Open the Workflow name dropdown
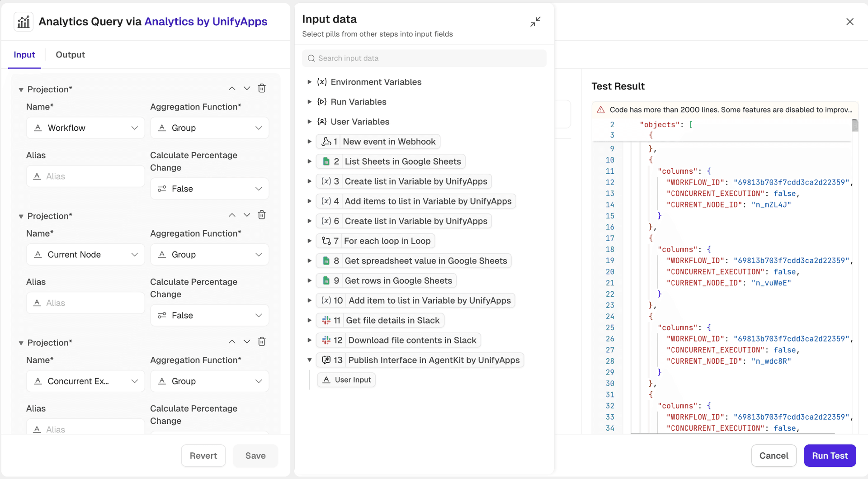This screenshot has width=868, height=479. [x=85, y=128]
